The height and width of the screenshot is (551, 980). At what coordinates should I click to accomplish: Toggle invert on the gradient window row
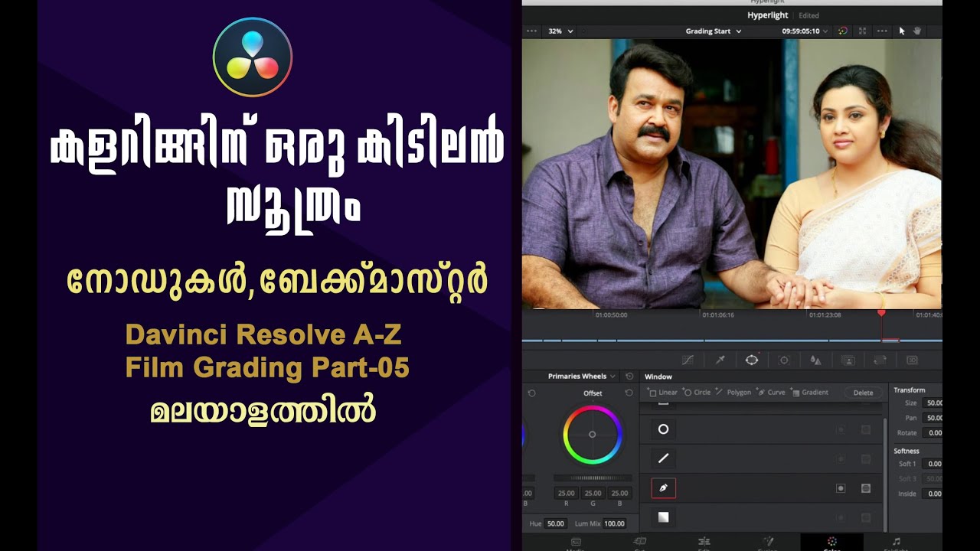(841, 517)
